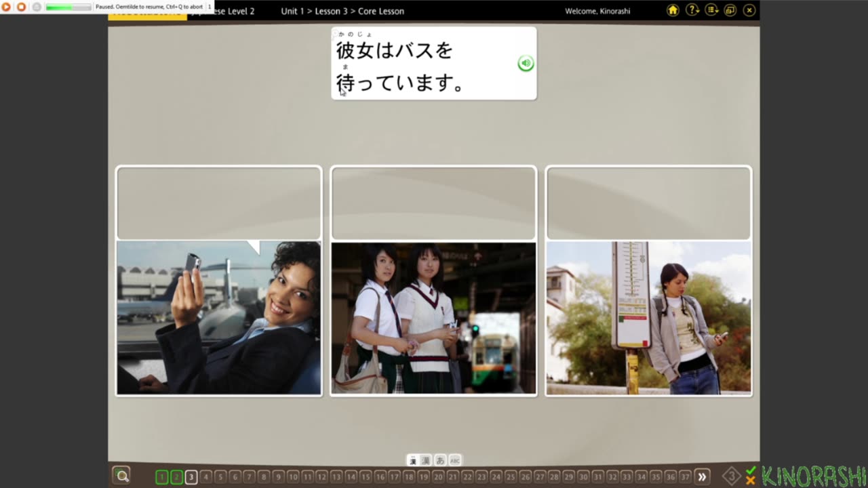Click the window restore icon in top bar

(x=730, y=10)
